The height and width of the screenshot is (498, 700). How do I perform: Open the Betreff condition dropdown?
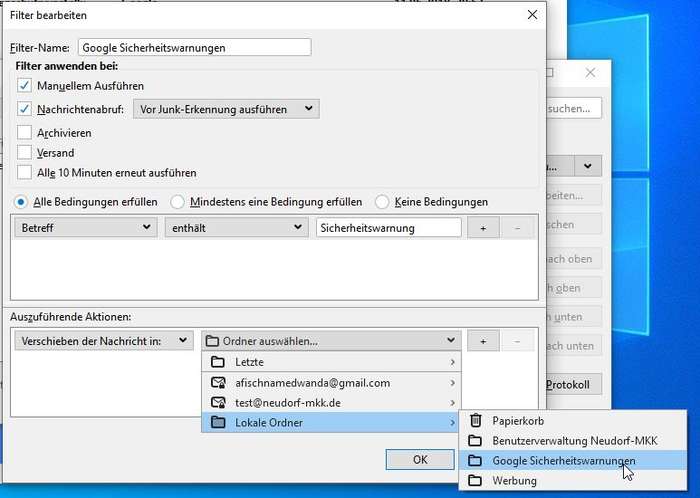[x=84, y=228]
